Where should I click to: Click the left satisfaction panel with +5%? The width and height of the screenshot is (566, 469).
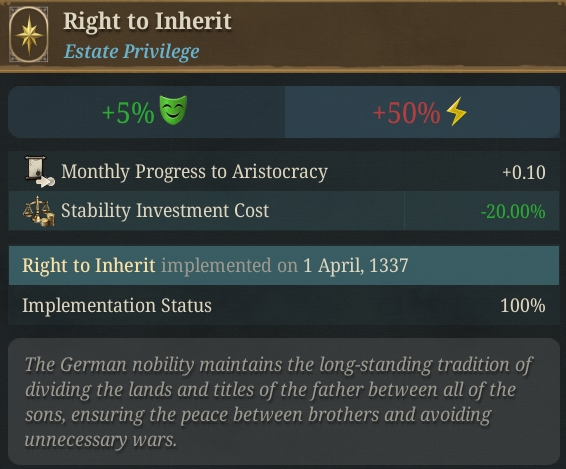click(147, 112)
